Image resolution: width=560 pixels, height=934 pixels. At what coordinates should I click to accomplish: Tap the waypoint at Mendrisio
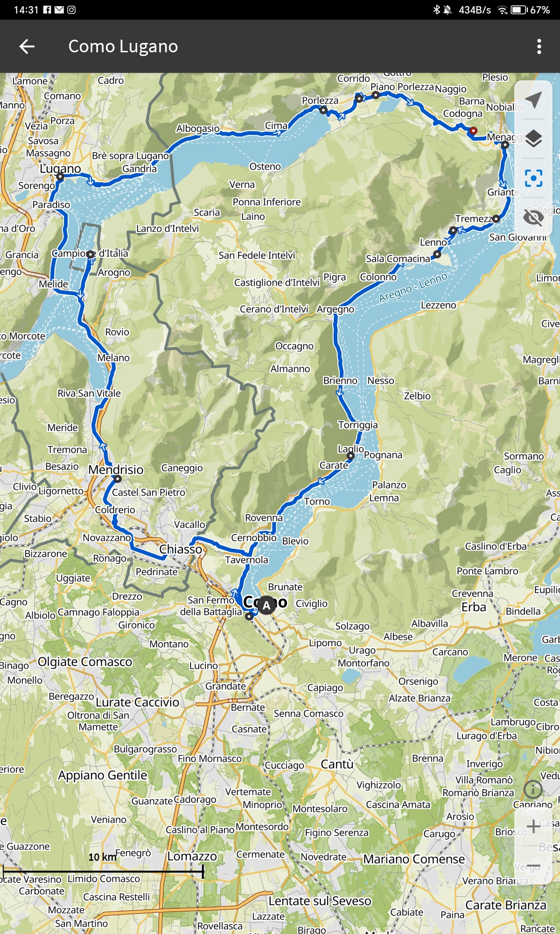pos(118,479)
